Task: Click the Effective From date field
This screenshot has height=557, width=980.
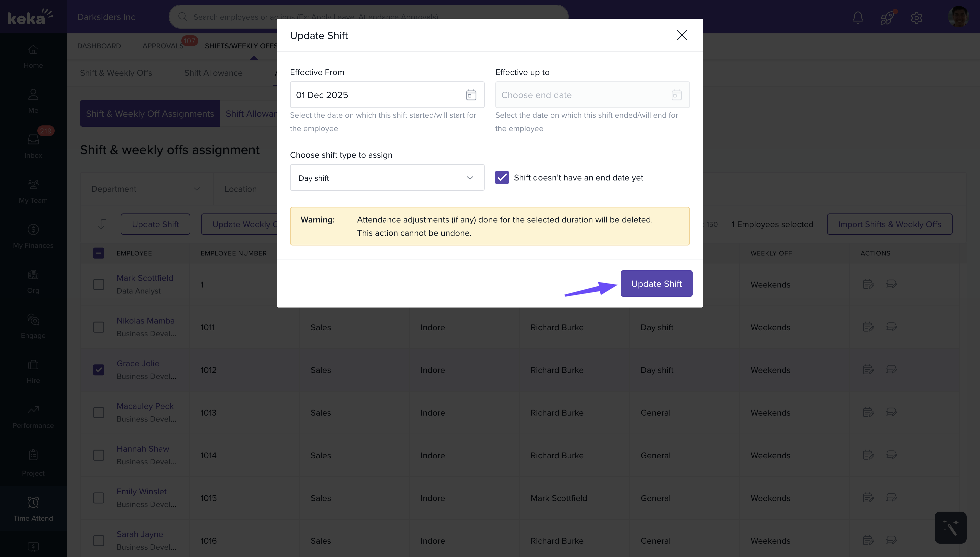Action: [x=378, y=95]
